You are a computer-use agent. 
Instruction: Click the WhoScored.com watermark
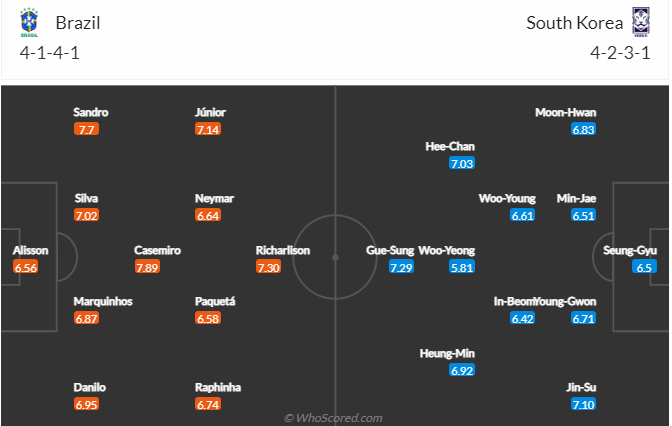(x=333, y=418)
